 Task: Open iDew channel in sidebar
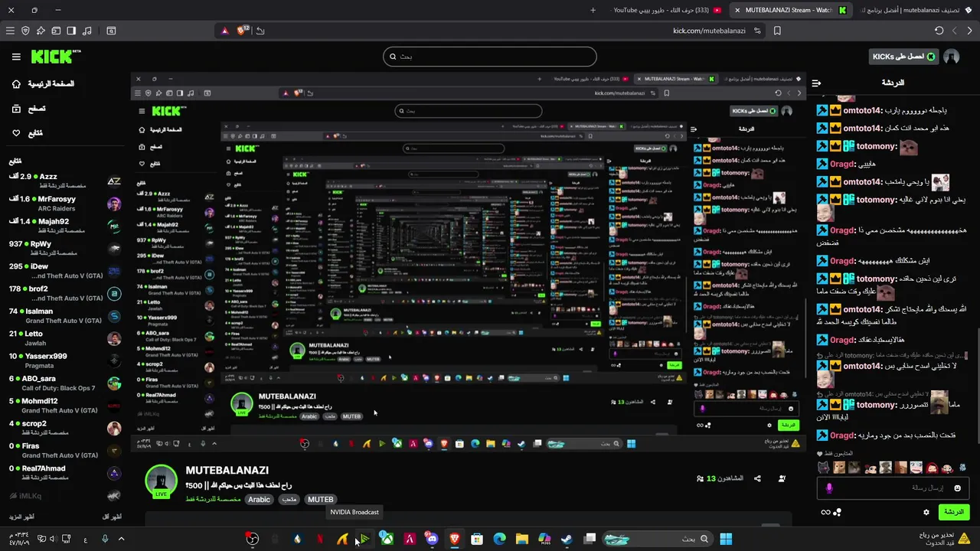65,271
